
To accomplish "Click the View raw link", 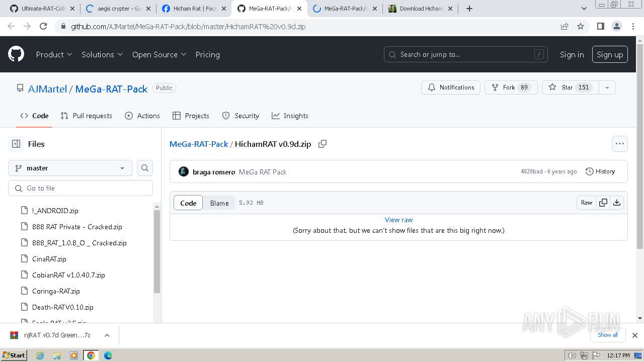I will pos(398,220).
